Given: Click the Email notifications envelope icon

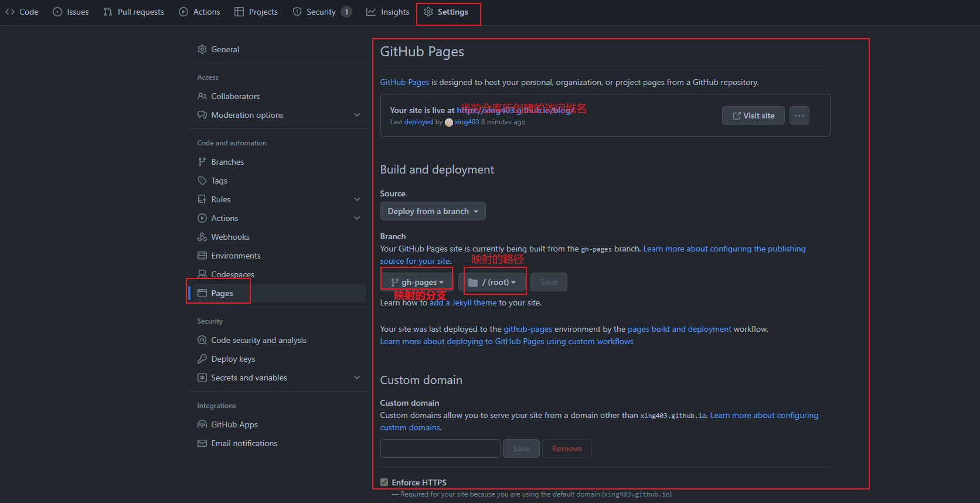Looking at the screenshot, I should [202, 443].
